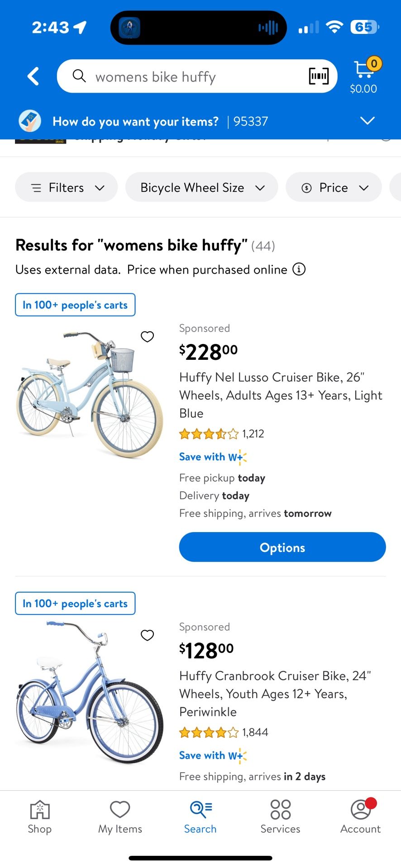The height and width of the screenshot is (868, 401).
Task: Favorite the Huffy Cranbrook bike
Action: 148,635
